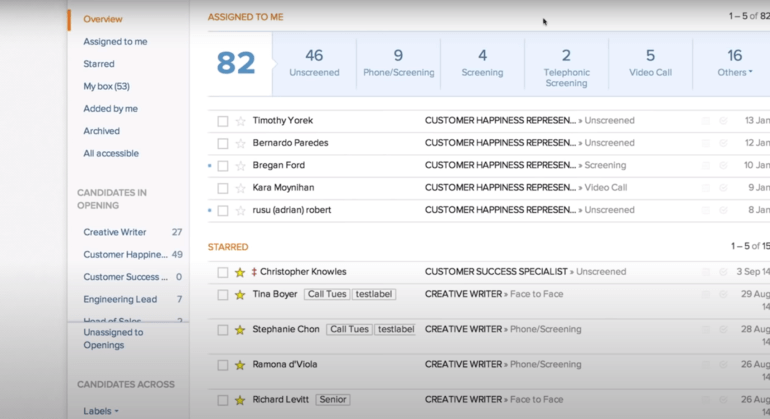This screenshot has height=419, width=770.
Task: Unstar Ramona d'Viola via yellow star
Action: coord(240,365)
